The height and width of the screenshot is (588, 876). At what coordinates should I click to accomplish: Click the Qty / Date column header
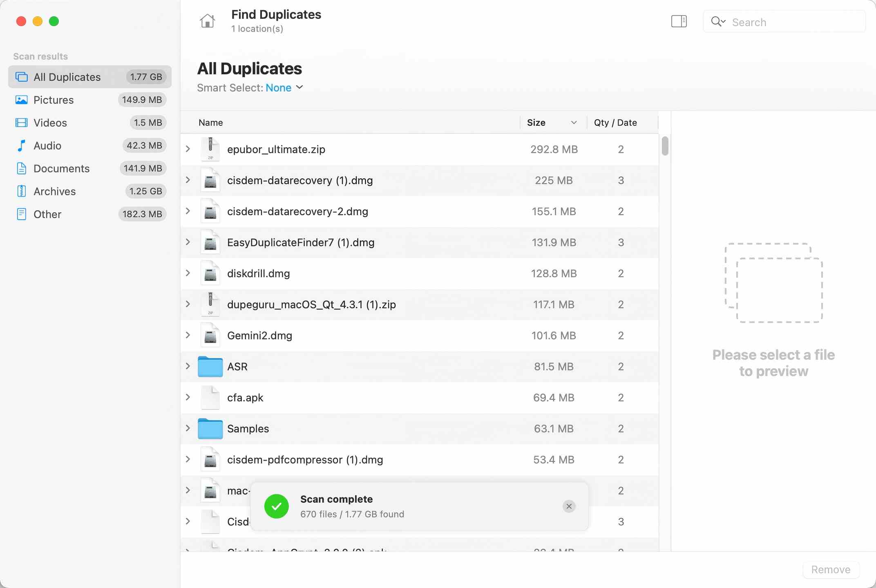[x=615, y=123]
